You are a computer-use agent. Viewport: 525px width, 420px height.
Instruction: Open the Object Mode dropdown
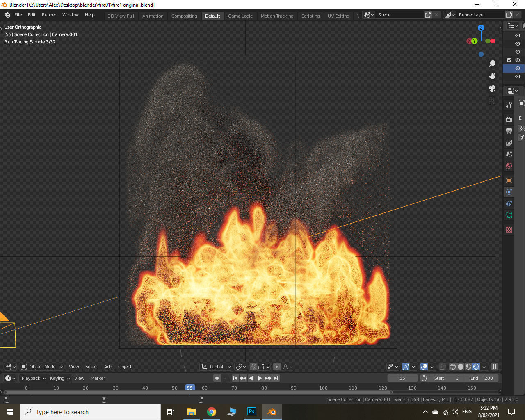coord(41,367)
